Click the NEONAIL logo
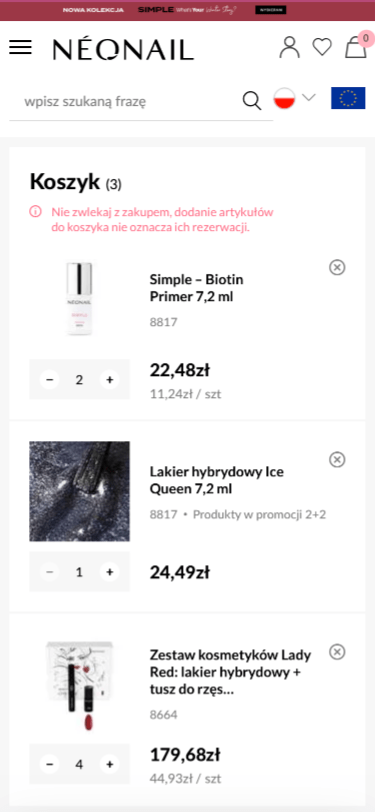The image size is (375, 812). click(123, 49)
